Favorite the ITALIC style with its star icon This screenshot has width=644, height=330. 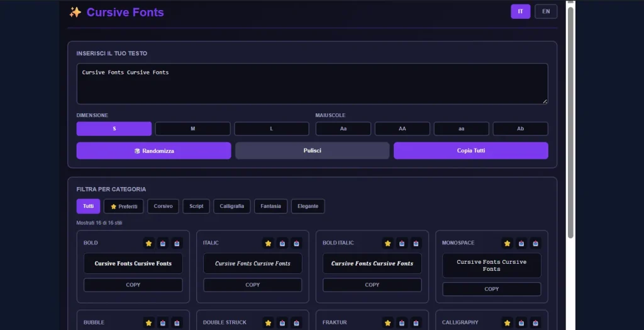[268, 243]
